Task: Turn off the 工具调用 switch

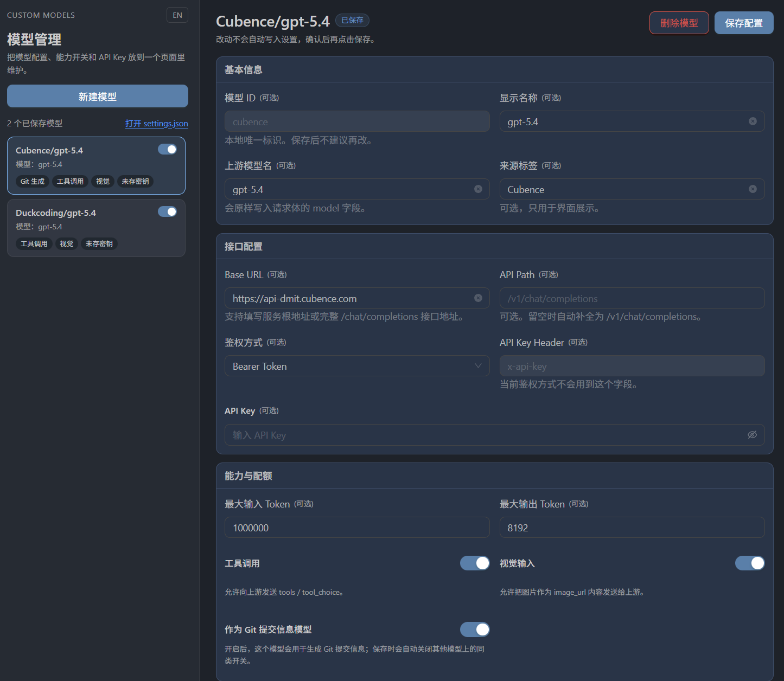Action: (475, 563)
